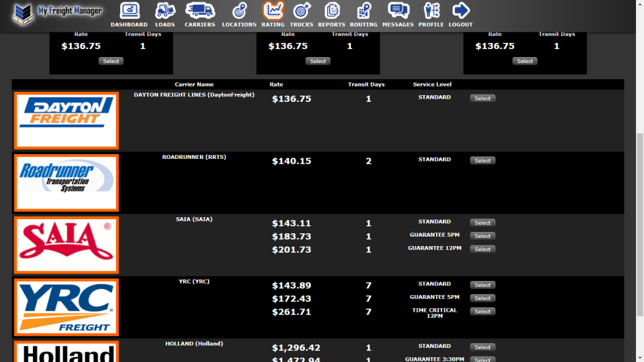Select YRC Time Critical 12PM $261.71 rate
The width and height of the screenshot is (644, 362).
(x=482, y=312)
